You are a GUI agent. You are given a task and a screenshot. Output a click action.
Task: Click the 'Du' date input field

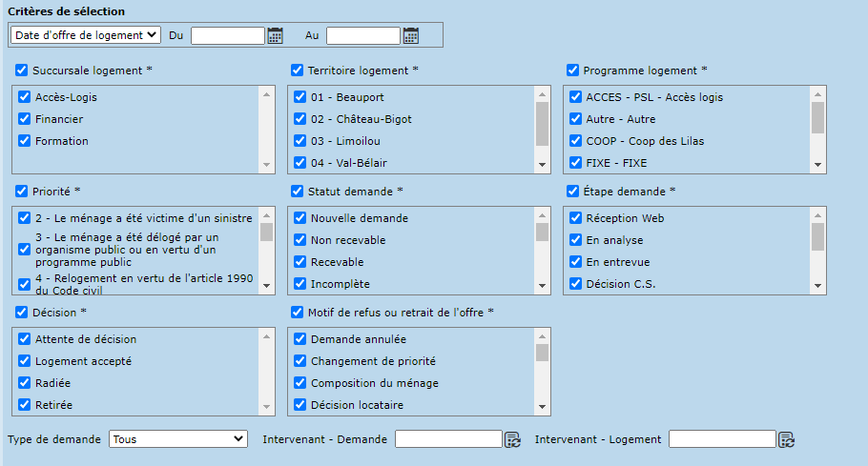pyautogui.click(x=227, y=35)
